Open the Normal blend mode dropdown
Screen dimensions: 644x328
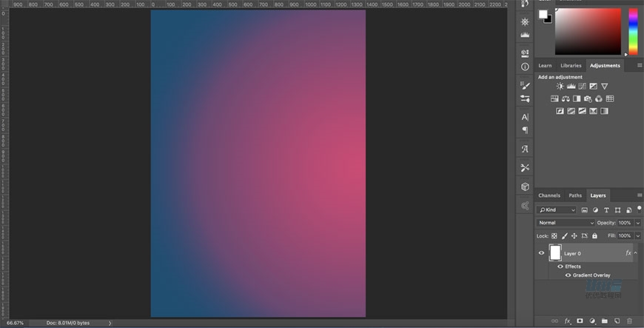pos(566,223)
